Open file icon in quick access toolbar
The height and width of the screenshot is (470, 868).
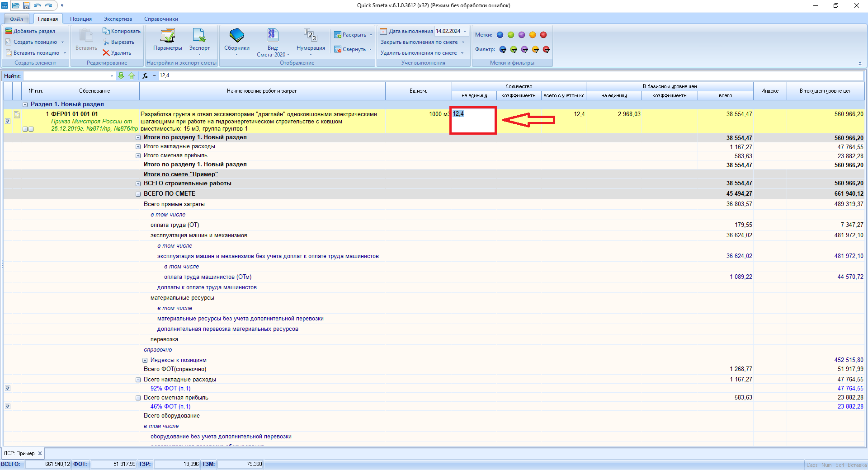coord(16,5)
